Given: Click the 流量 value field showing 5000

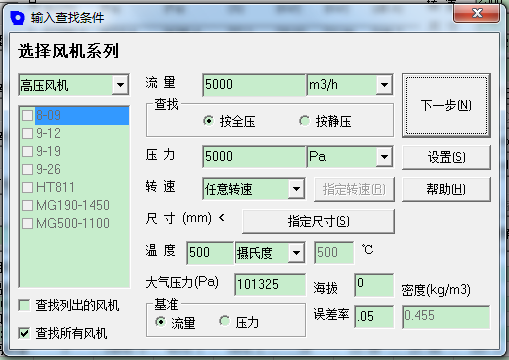Looking at the screenshot, I should click(254, 85).
